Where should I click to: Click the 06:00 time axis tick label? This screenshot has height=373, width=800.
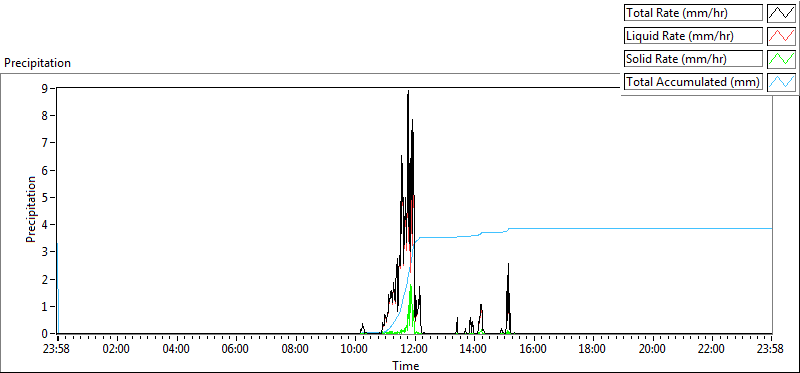click(236, 350)
